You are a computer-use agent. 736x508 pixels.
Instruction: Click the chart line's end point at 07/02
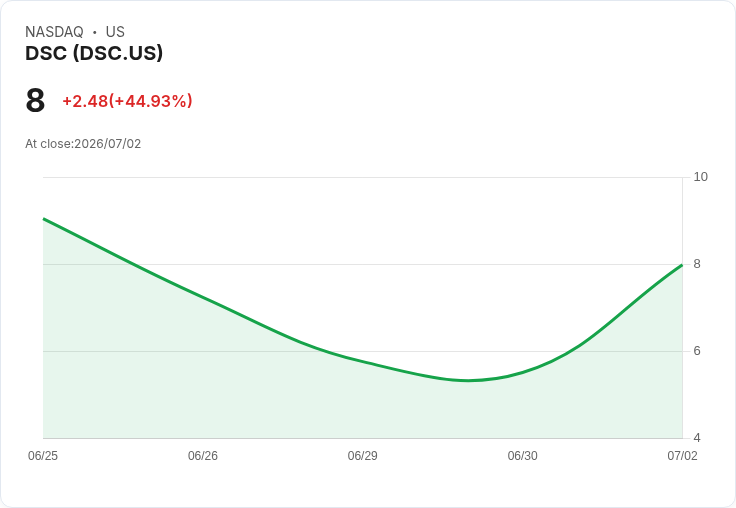[682, 265]
